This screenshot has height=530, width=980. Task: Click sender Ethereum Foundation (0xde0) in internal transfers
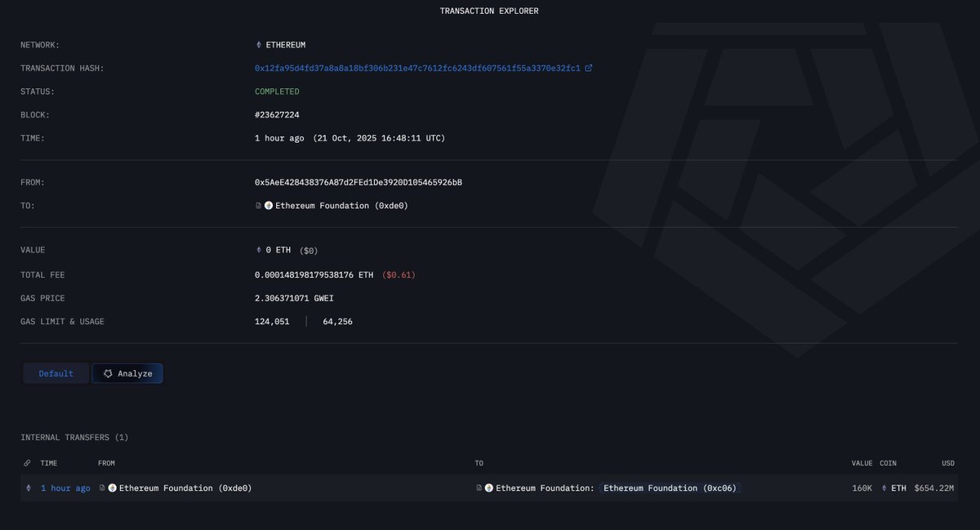tap(185, 488)
